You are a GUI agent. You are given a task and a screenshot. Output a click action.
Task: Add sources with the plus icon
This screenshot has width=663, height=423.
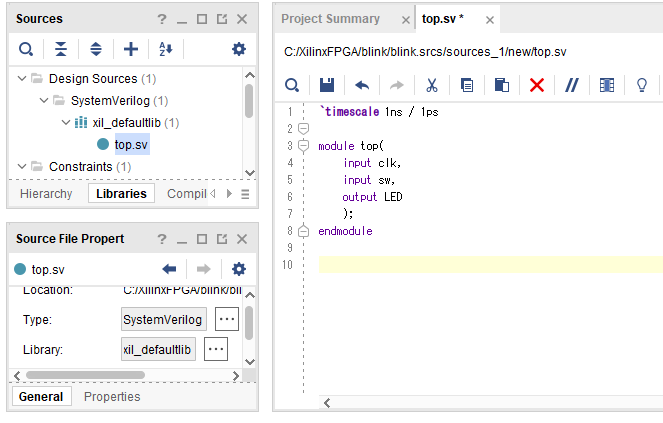point(131,49)
